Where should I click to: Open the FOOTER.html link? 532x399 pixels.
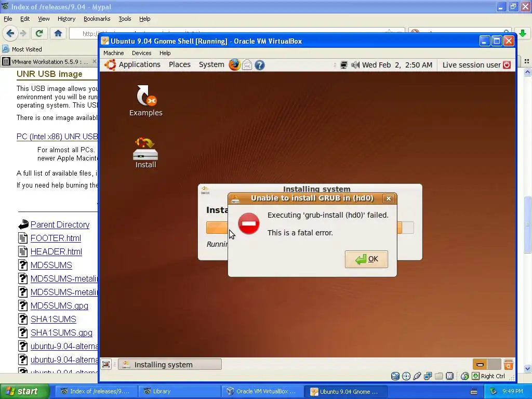56,238
